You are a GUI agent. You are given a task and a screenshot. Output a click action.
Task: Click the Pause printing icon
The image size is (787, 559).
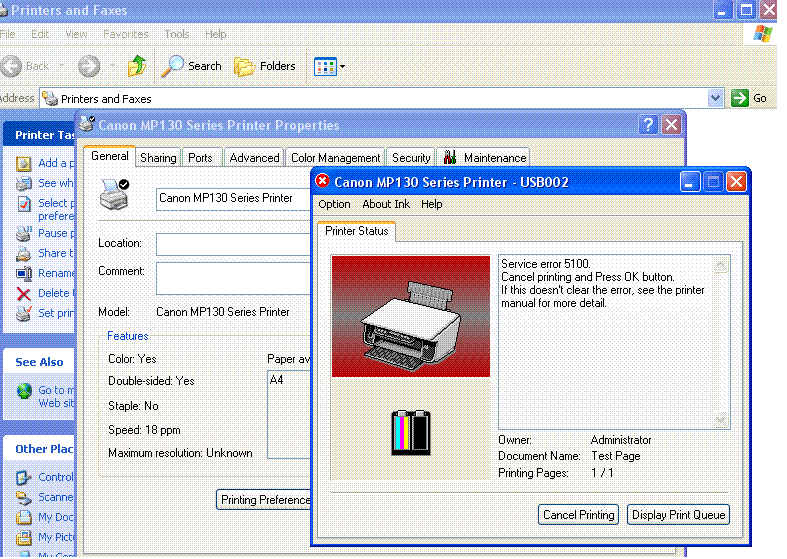(x=24, y=233)
